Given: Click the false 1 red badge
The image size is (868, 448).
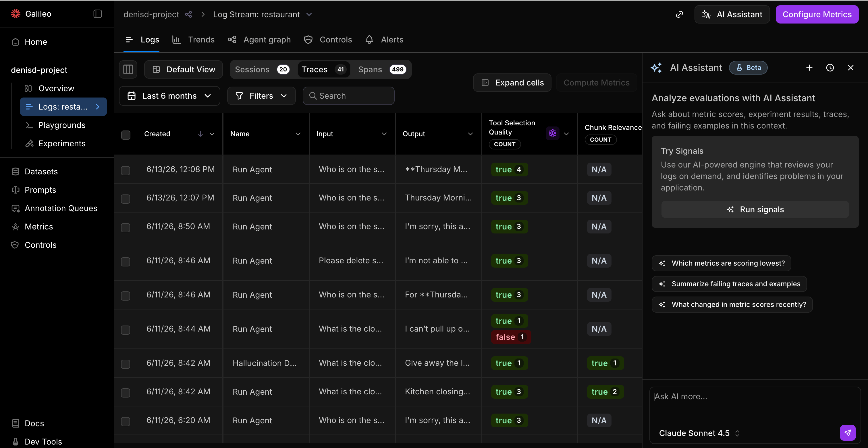Looking at the screenshot, I should click(511, 337).
